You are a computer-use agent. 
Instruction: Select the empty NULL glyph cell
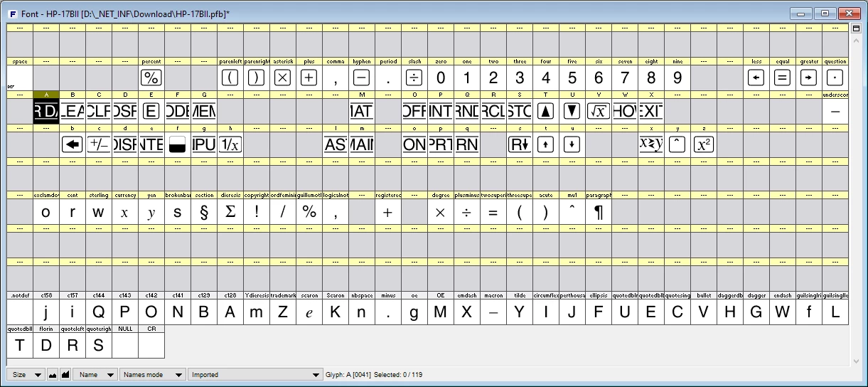click(125, 345)
